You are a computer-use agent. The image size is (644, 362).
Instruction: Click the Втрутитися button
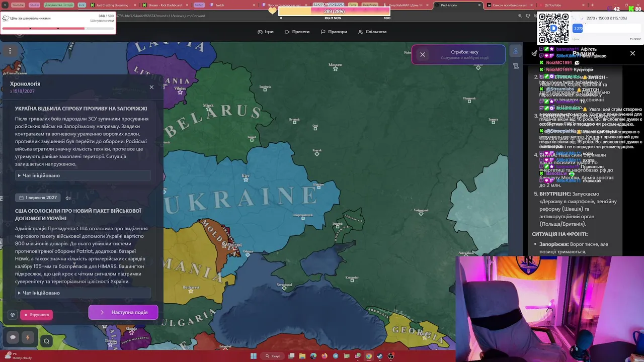pyautogui.click(x=36, y=315)
